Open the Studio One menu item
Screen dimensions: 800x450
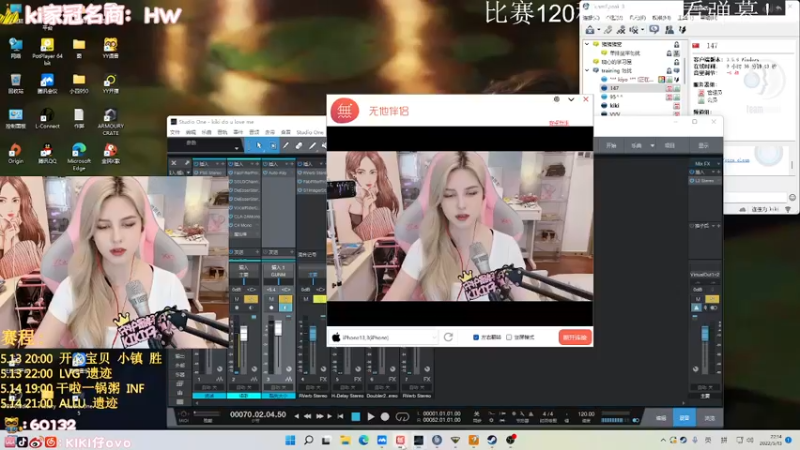pos(310,132)
